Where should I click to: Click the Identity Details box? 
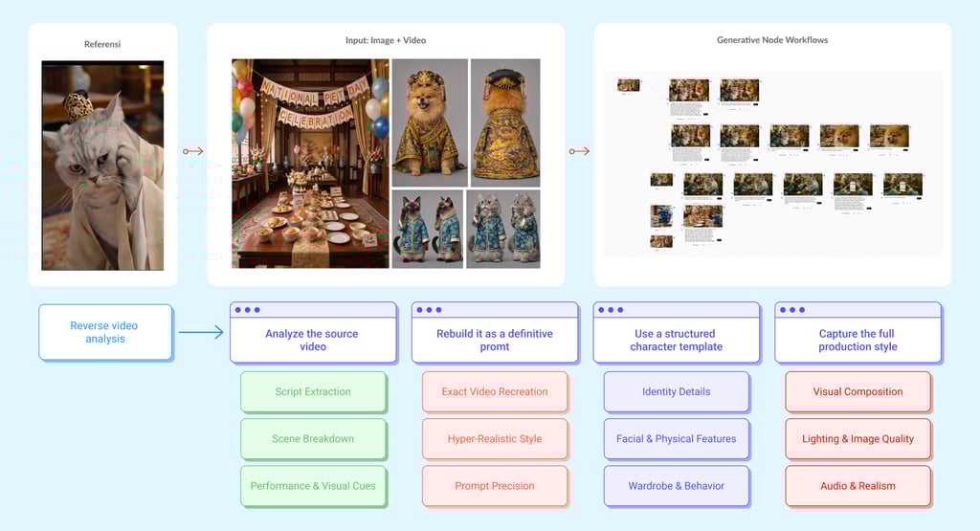(x=677, y=391)
